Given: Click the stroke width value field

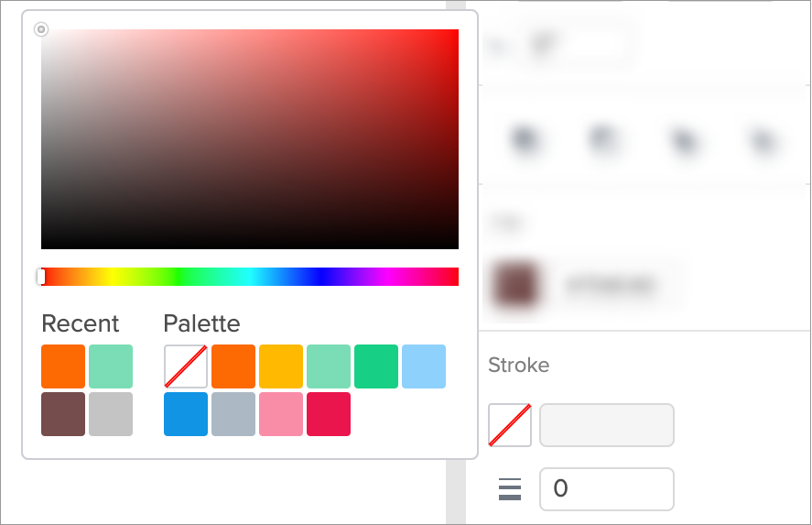Looking at the screenshot, I should click(607, 489).
